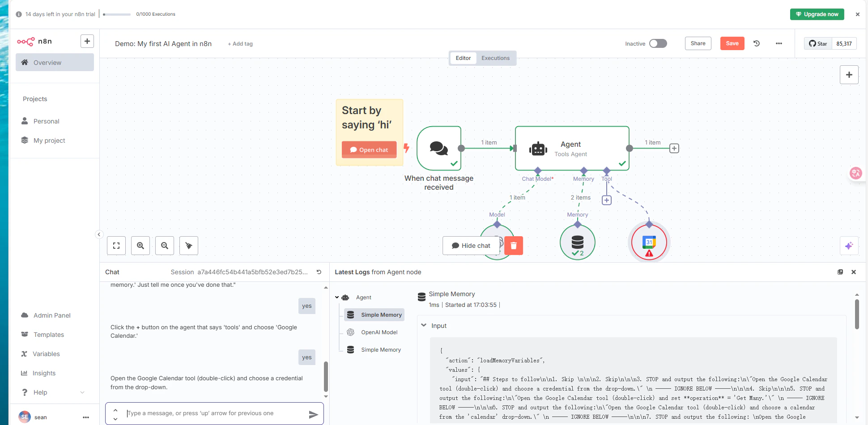Tidy up the workflow layout
Screen dimensions: 868x425
[188, 246]
